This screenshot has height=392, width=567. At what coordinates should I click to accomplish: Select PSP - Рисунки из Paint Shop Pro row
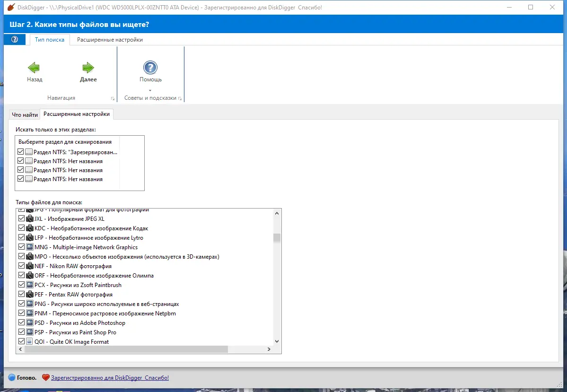tap(75, 332)
